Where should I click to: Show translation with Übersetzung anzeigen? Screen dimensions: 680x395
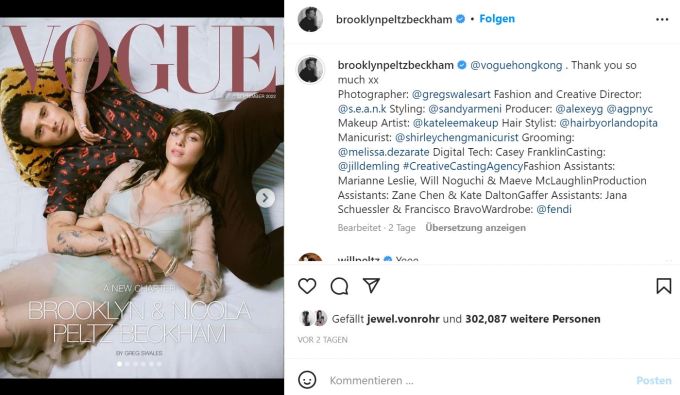475,228
